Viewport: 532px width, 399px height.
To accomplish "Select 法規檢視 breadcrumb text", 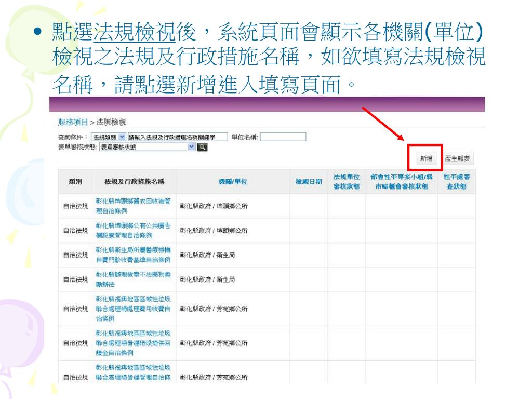I will tap(111, 122).
